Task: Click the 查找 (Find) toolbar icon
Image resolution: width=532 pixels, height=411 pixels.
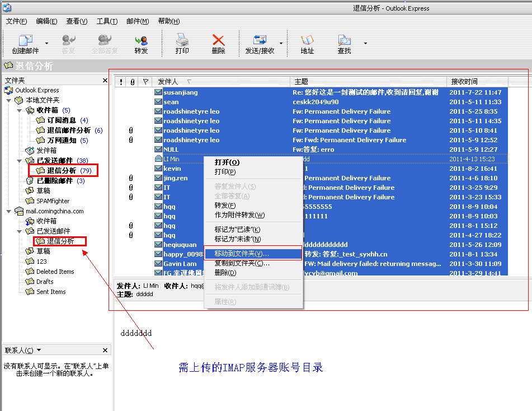Action: click(x=344, y=41)
